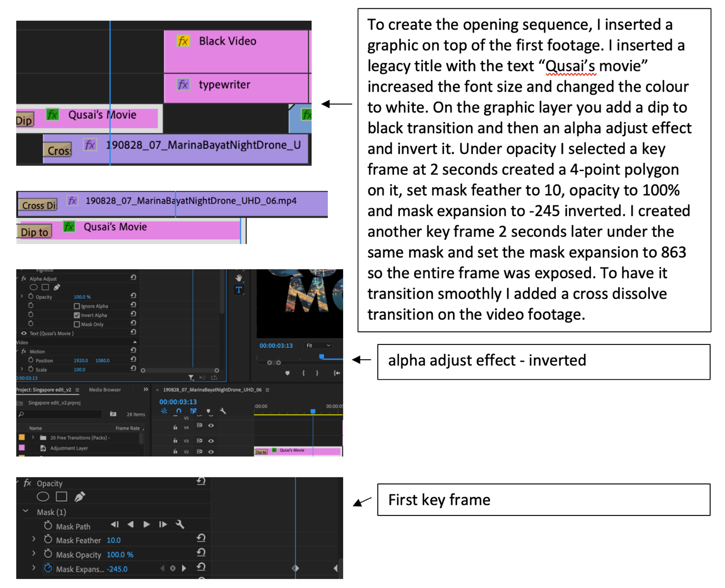Click the filter properties funnel icon

[x=192, y=378]
